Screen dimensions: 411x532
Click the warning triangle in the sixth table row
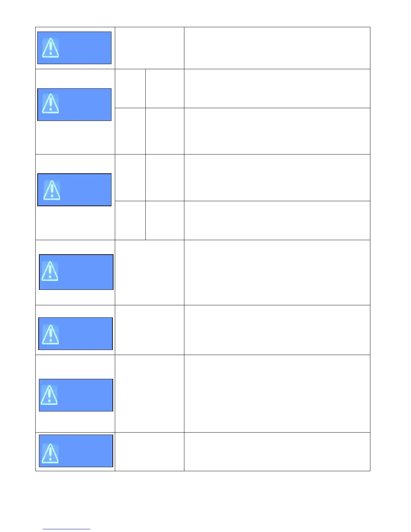point(49,395)
